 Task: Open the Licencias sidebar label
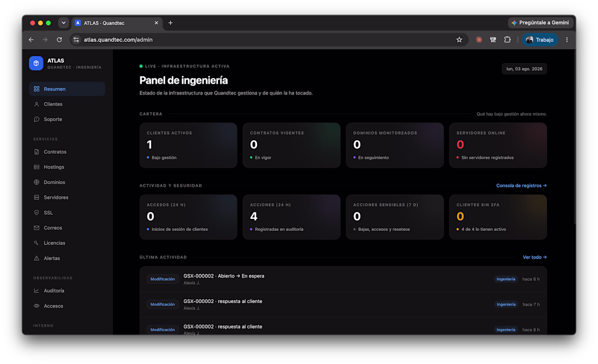(x=54, y=243)
